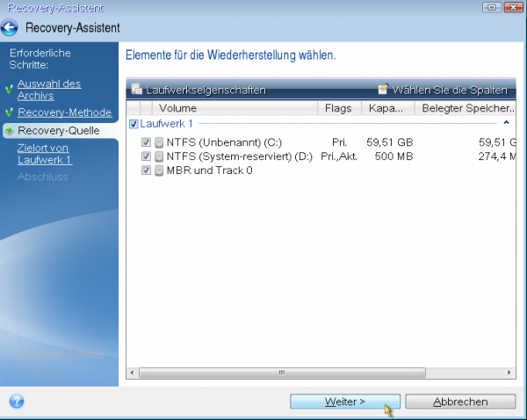The width and height of the screenshot is (527, 420).
Task: Open the help question mark icon
Action: tap(16, 401)
